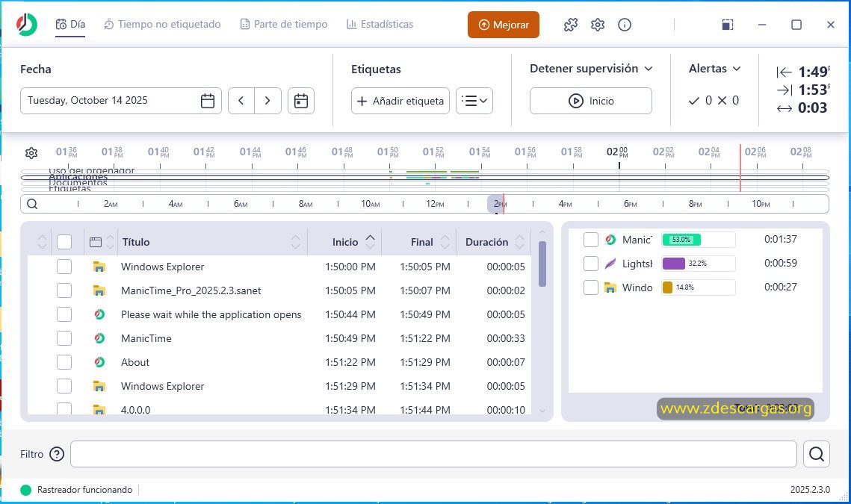Click the date field Tuesday, October 14 2025

tap(121, 101)
